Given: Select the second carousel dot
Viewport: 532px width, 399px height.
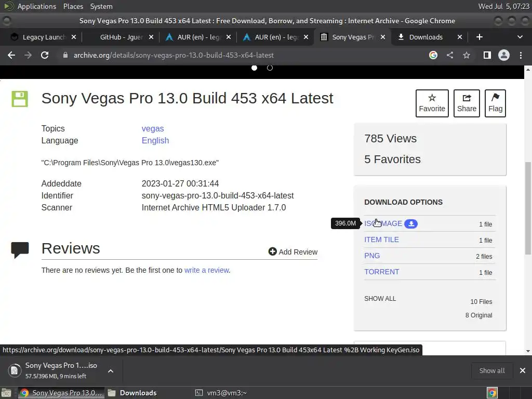Looking at the screenshot, I should (x=270, y=68).
